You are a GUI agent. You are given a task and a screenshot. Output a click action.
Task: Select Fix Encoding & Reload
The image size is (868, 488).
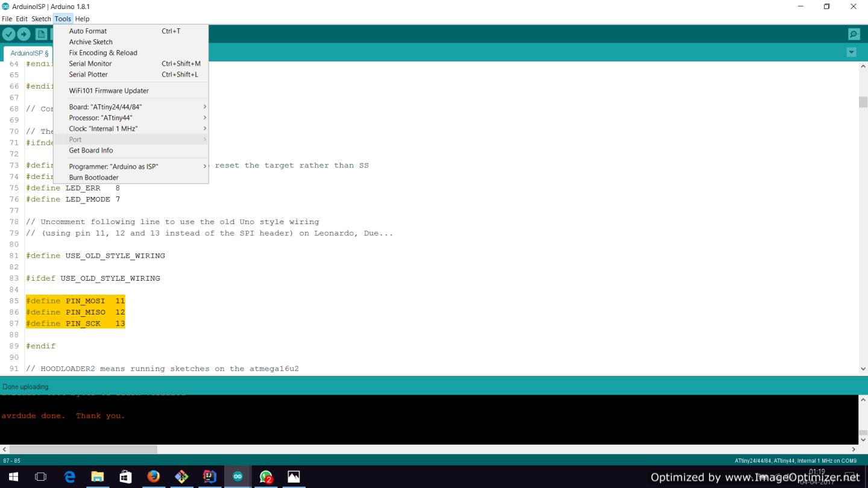[x=131, y=52]
